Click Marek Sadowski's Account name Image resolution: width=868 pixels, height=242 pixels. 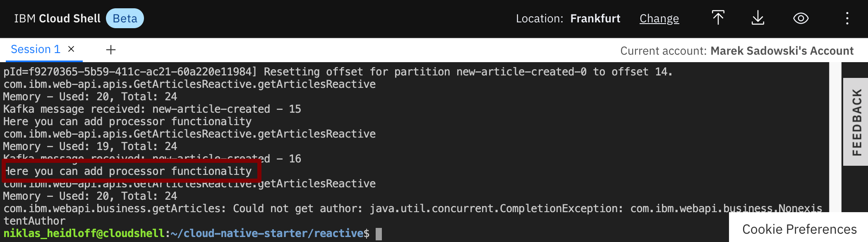782,51
